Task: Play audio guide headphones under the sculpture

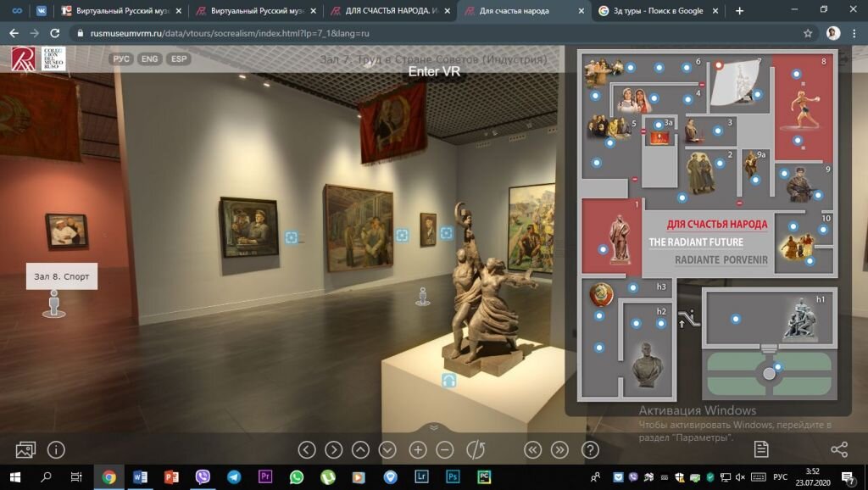Action: pos(448,381)
